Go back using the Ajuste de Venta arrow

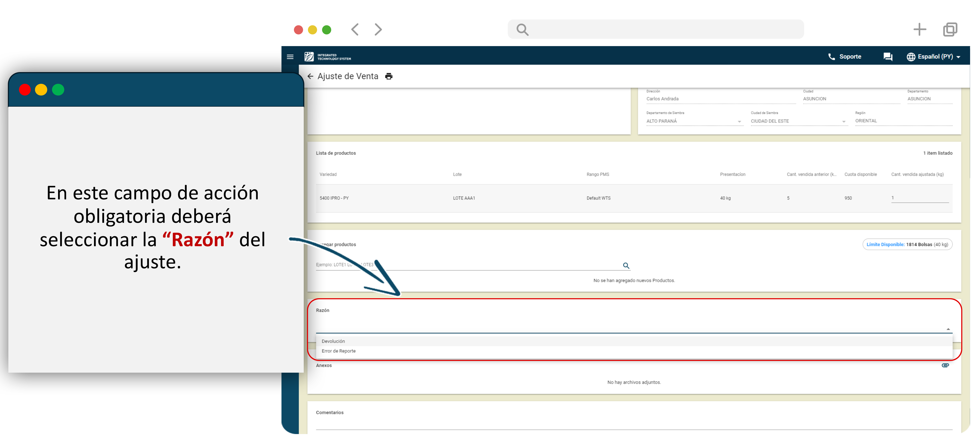point(310,77)
